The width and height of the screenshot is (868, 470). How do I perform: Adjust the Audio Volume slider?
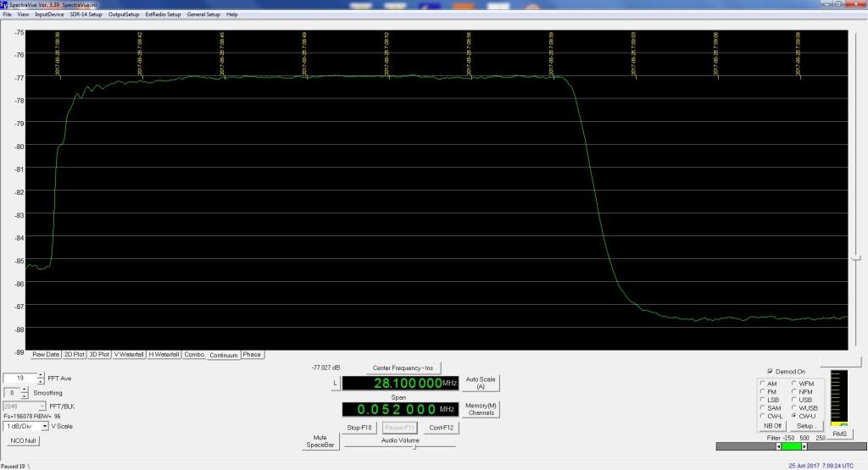coord(414,447)
